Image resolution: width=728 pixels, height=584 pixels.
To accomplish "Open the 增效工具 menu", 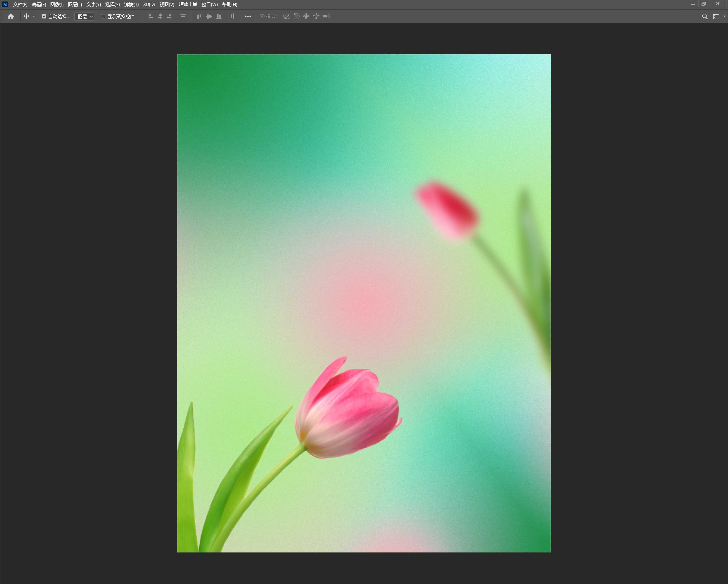I will pos(188,4).
